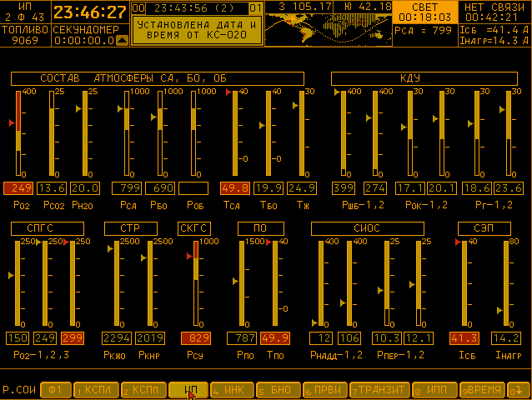Click the Рса value 799 box
Screen dimensions: 532x400
(x=127, y=188)
